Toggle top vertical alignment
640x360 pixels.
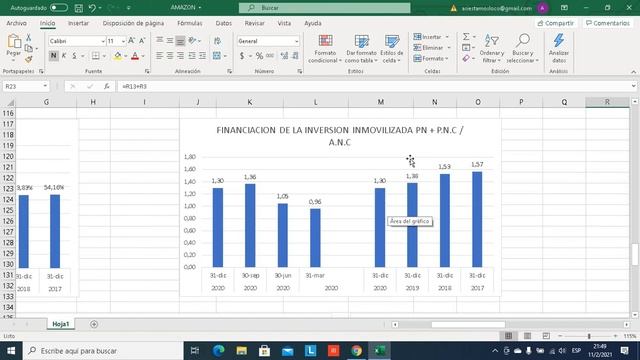(x=160, y=40)
